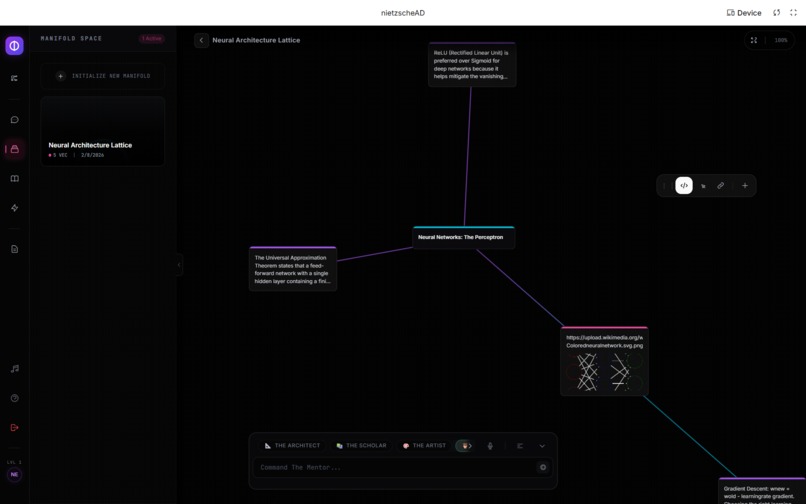Click the fit-to-screen canvas icon
This screenshot has height=504, width=806.
(754, 40)
